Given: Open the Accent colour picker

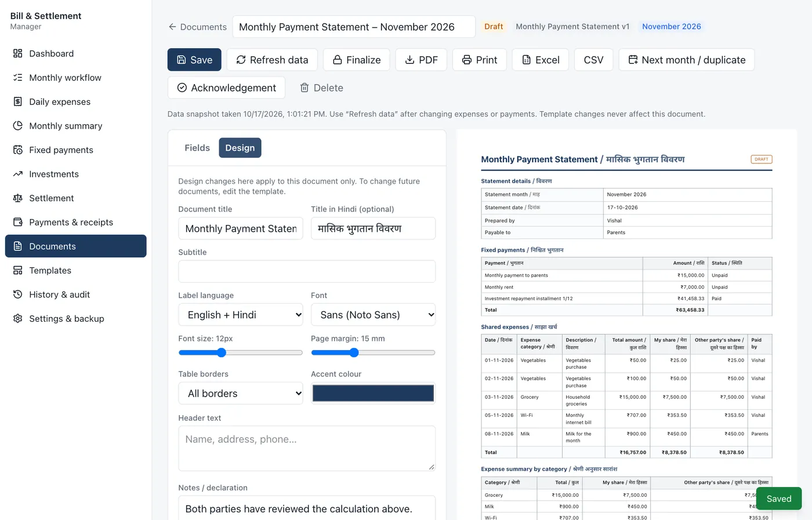Looking at the screenshot, I should (x=373, y=393).
